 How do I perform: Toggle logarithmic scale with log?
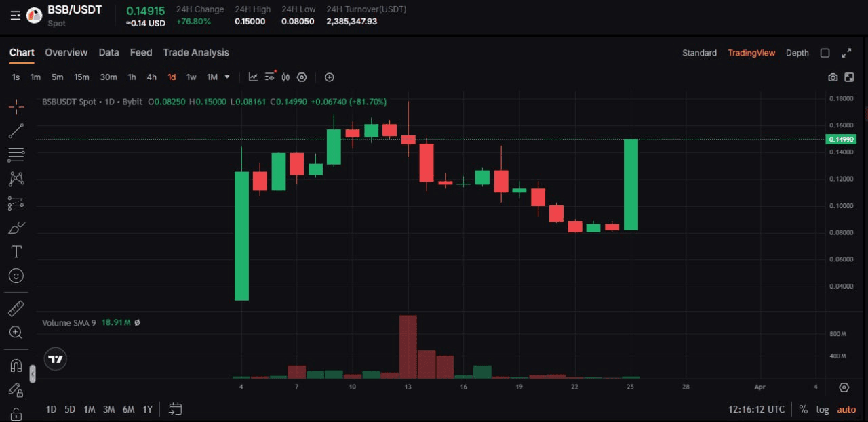point(823,409)
